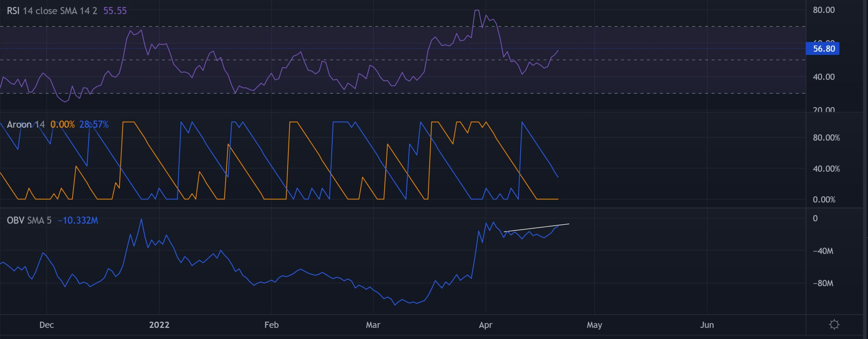Click the Apr label on time axis
Image resolution: width=868 pixels, height=339 pixels.
(485, 325)
